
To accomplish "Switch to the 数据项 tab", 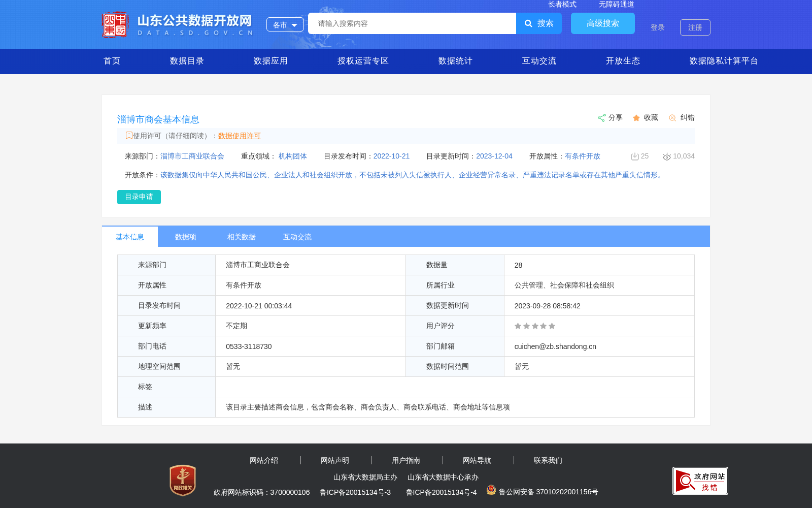I will 186,237.
